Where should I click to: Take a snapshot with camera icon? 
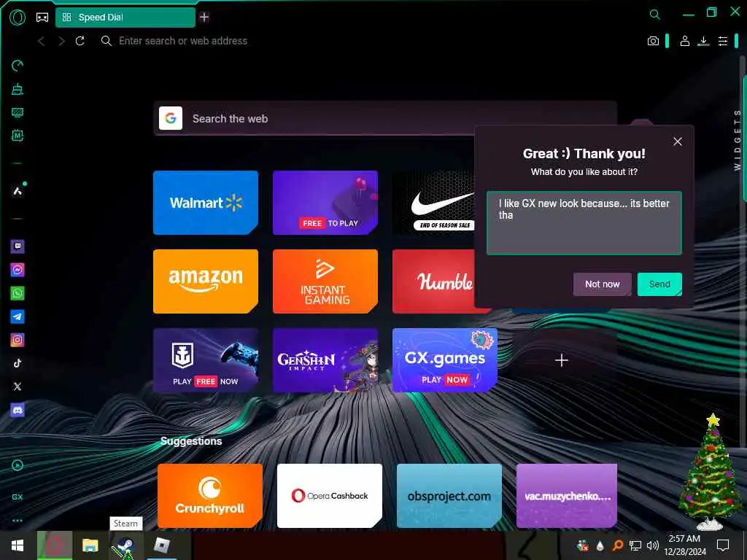point(653,41)
